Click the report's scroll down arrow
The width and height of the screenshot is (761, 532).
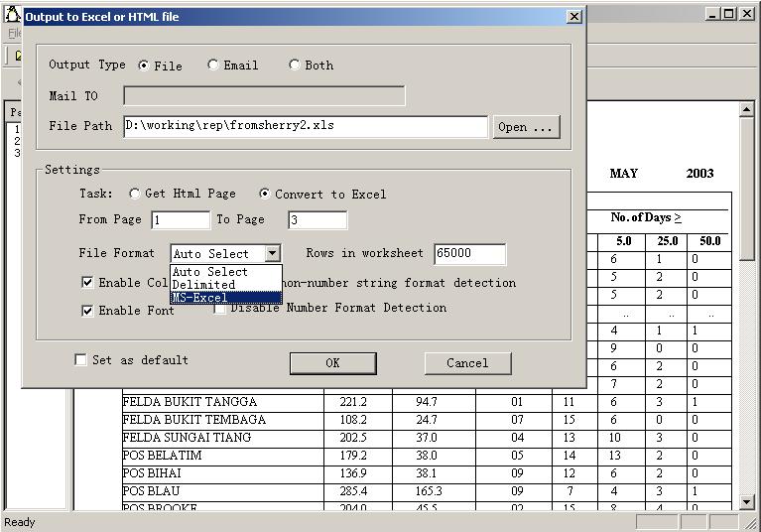point(746,501)
